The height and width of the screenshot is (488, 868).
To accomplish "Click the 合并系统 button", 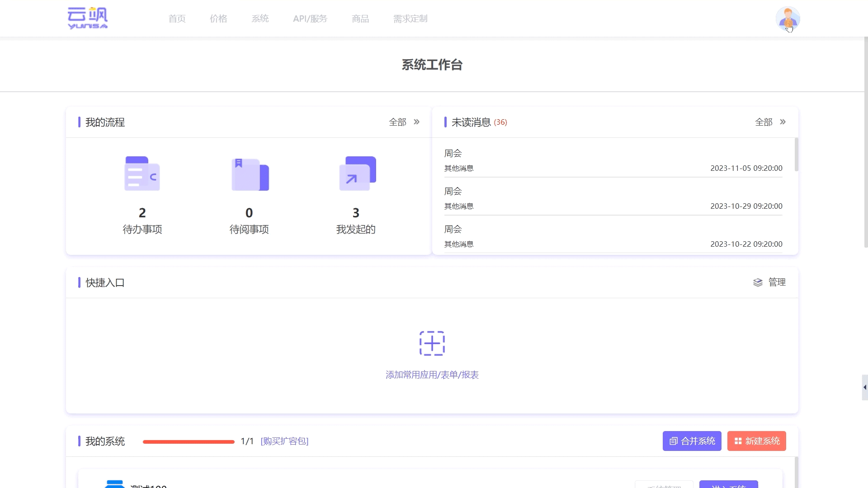I will pyautogui.click(x=692, y=441).
